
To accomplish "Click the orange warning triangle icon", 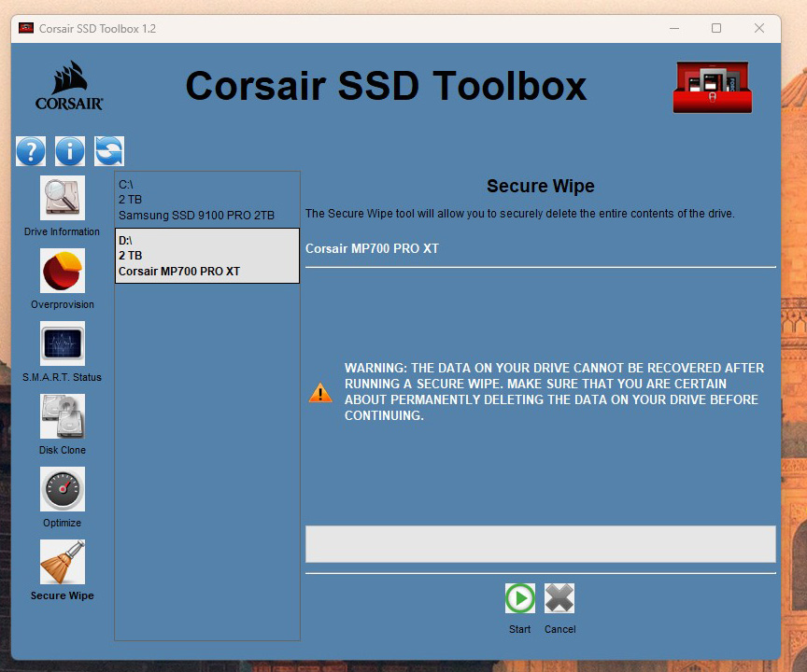I will pos(320,393).
